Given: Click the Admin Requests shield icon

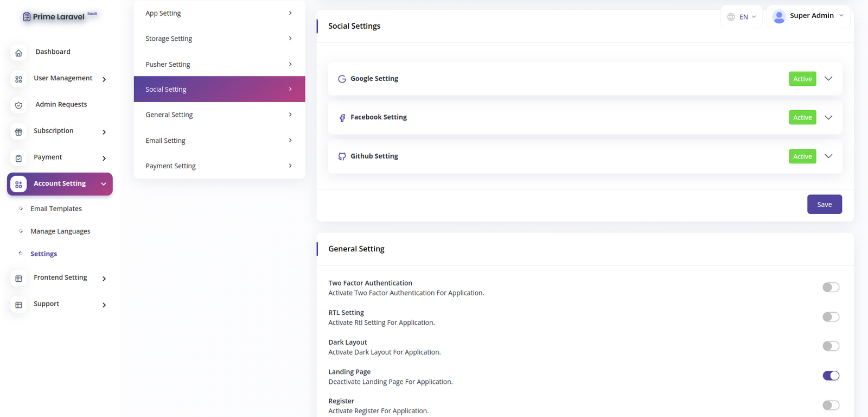Looking at the screenshot, I should tap(18, 105).
